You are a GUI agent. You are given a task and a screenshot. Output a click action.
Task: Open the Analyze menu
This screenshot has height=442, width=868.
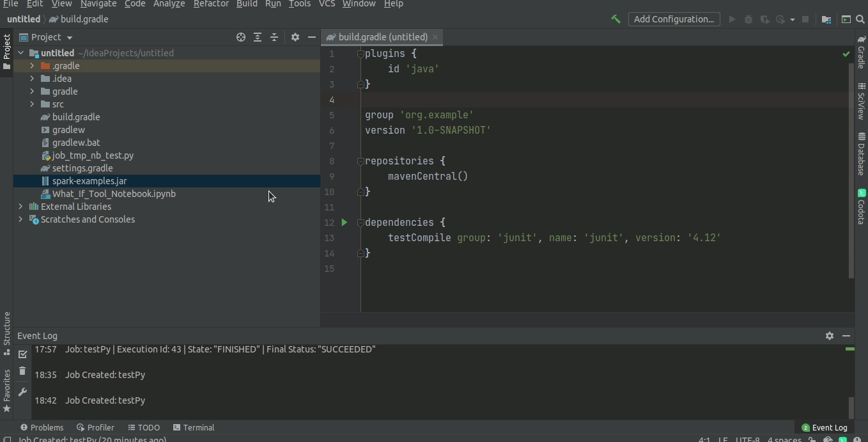click(169, 4)
